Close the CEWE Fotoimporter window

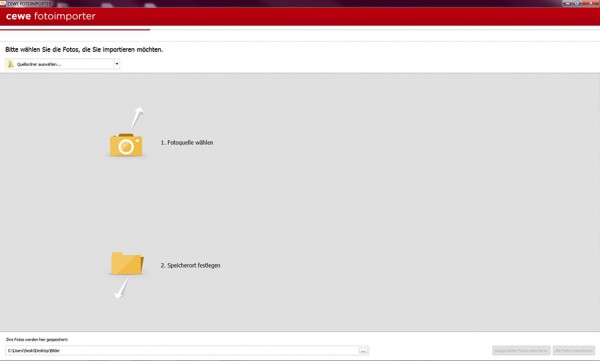590,3
